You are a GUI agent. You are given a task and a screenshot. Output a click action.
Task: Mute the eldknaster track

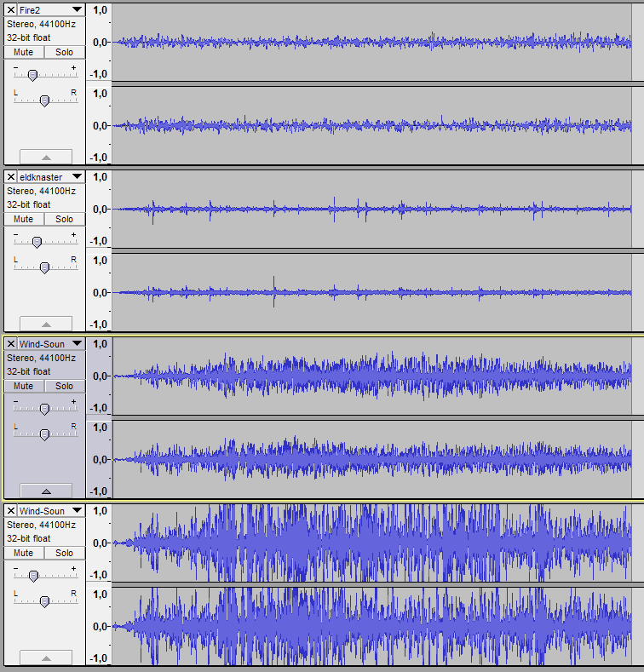[24, 219]
